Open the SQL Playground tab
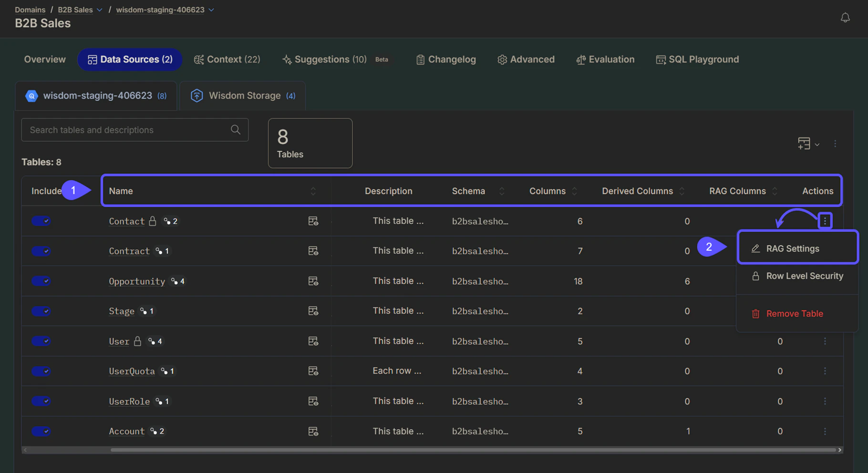This screenshot has width=868, height=473. (x=697, y=59)
